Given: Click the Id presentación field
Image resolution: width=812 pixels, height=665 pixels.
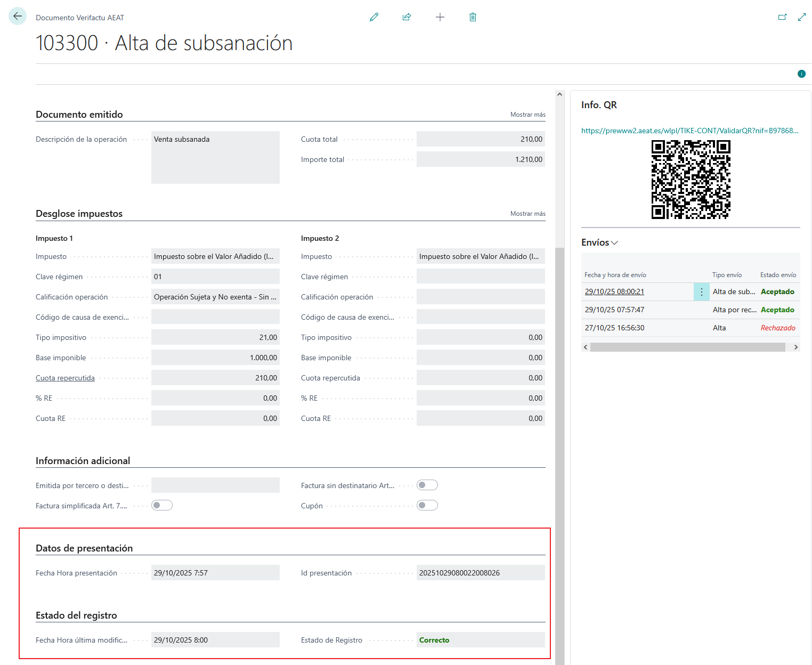Looking at the screenshot, I should click(480, 573).
